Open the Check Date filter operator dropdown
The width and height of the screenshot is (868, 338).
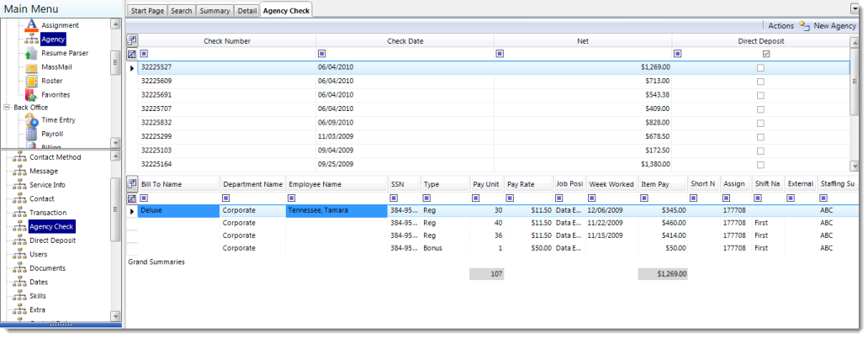322,54
